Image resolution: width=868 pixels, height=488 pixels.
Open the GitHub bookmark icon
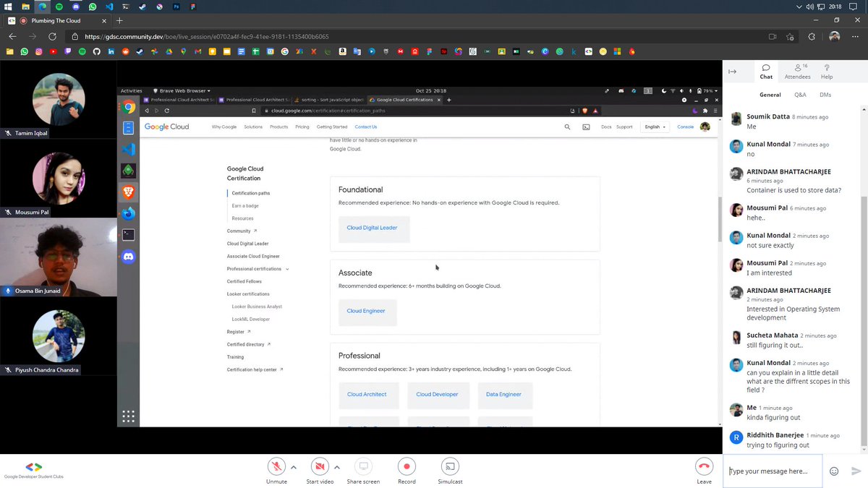point(96,51)
